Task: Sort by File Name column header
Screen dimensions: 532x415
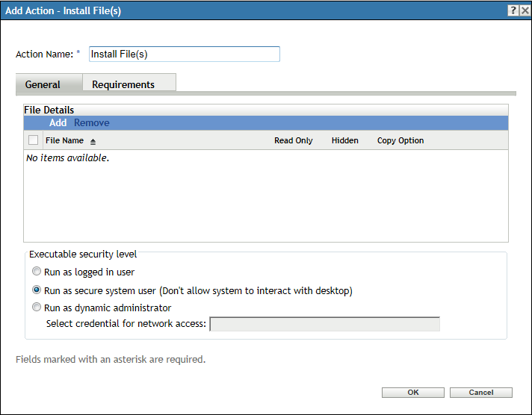Action: 64,140
